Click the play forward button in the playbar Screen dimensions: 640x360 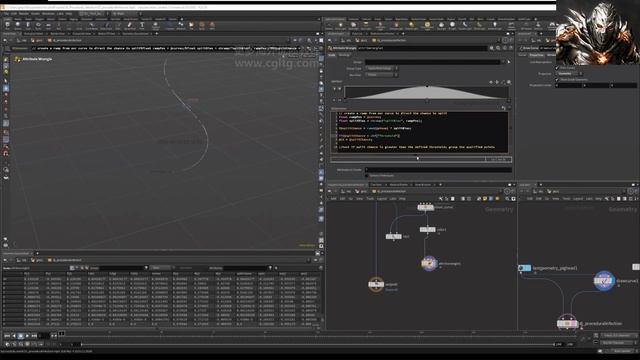[27, 336]
